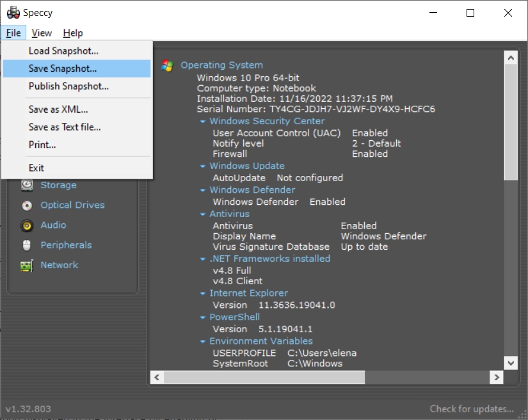Collapse the PowerShell node
Screen dimensions: 528x420
point(202,318)
